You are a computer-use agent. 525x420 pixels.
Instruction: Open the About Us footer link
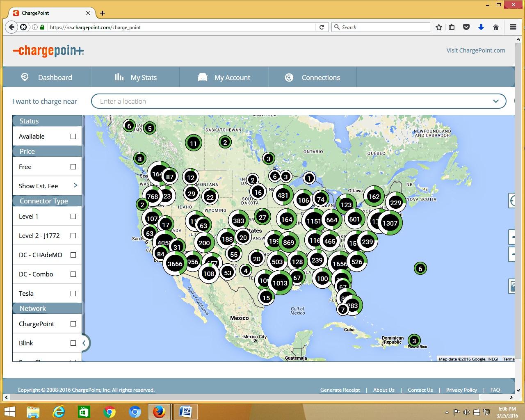click(x=384, y=390)
